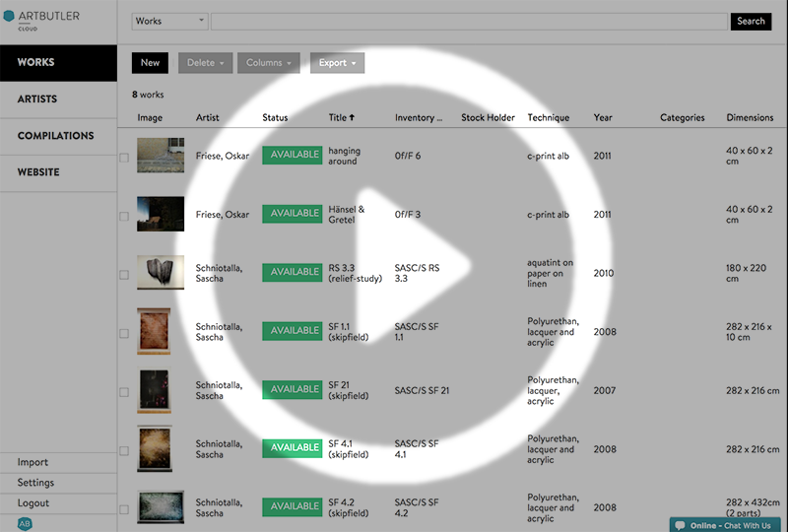
Task: Check the SF 4.2 skipfield row box
Action: [x=124, y=509]
